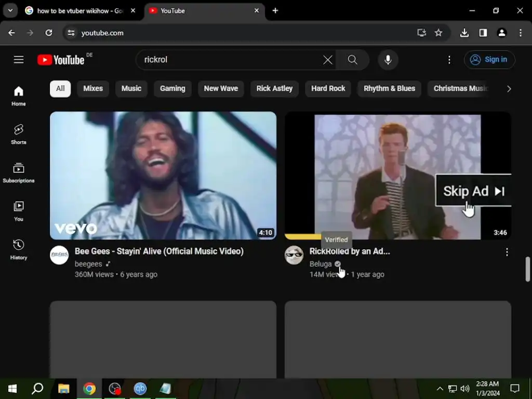Select the YouTube browser tab
This screenshot has height=399, width=532.
(x=204, y=11)
